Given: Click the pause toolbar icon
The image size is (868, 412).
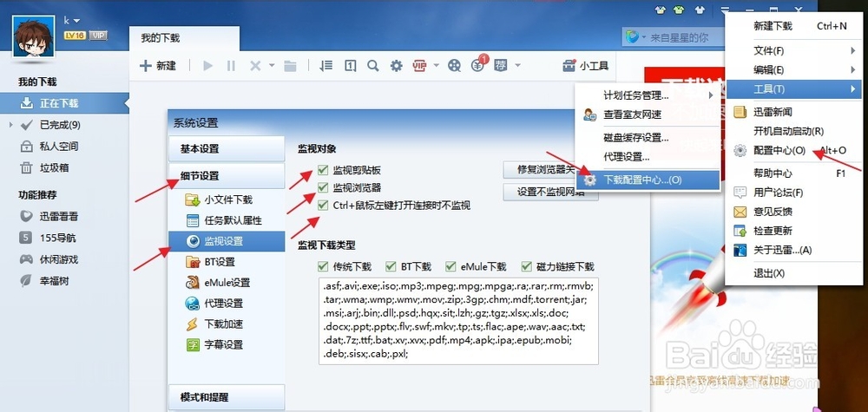Looking at the screenshot, I should pyautogui.click(x=231, y=66).
